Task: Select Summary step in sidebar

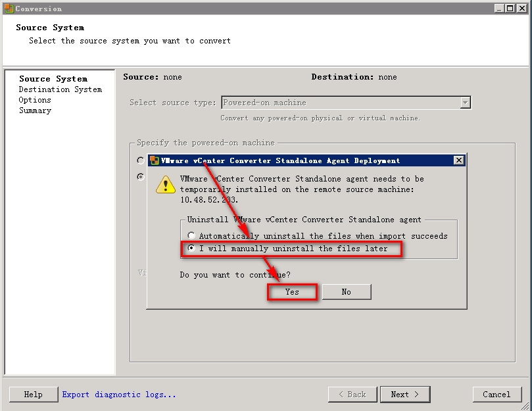Action: click(36, 110)
